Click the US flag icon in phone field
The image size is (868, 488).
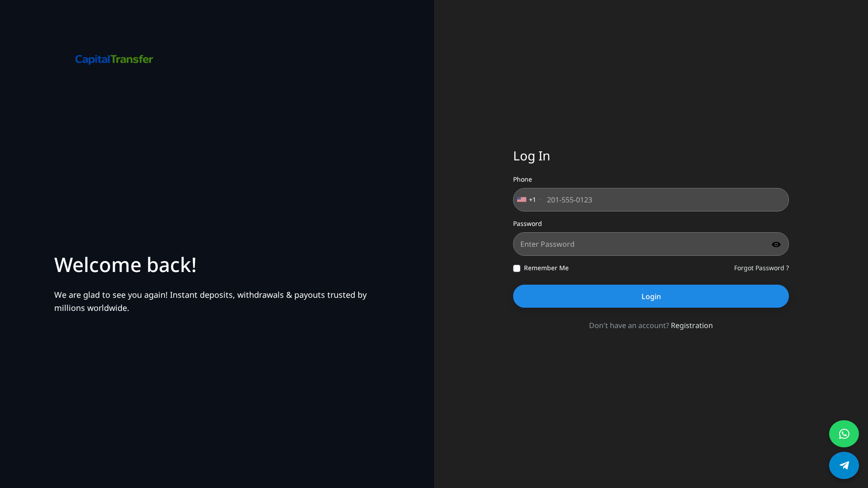(x=522, y=199)
